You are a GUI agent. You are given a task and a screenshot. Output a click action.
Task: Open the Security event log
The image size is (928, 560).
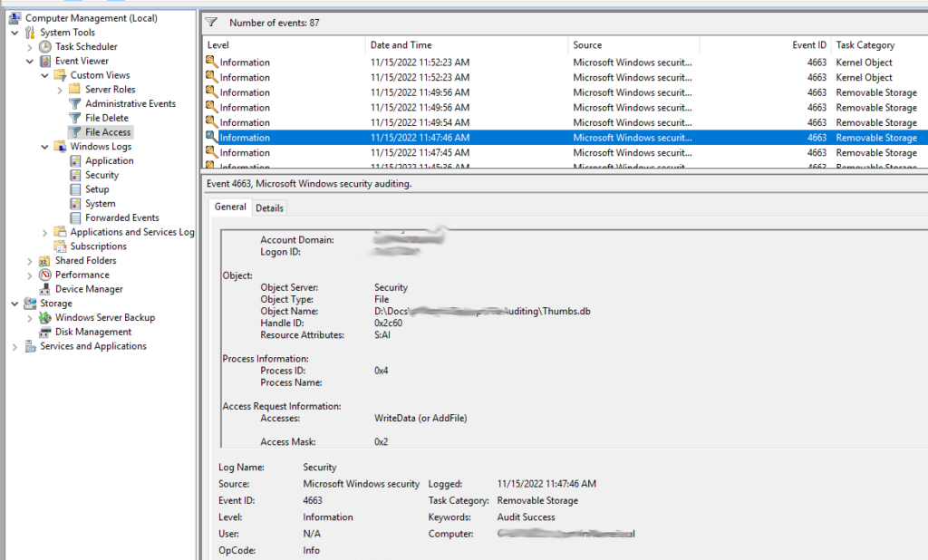104,174
